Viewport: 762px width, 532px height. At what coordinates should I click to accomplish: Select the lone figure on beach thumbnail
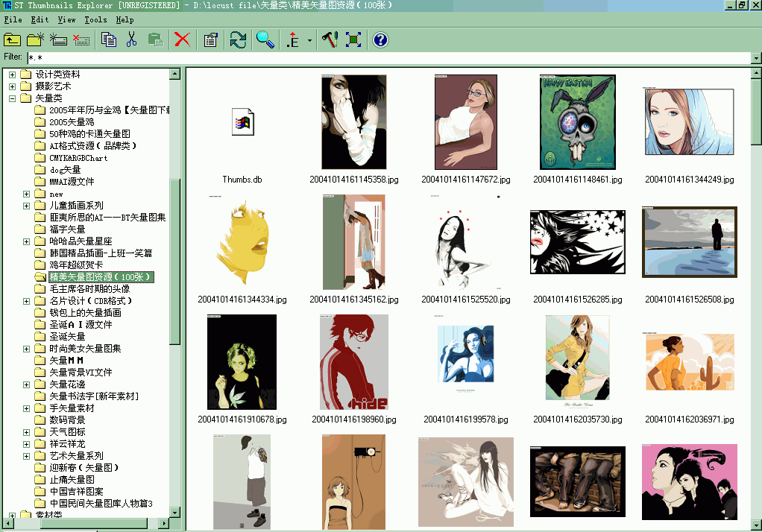coord(690,242)
